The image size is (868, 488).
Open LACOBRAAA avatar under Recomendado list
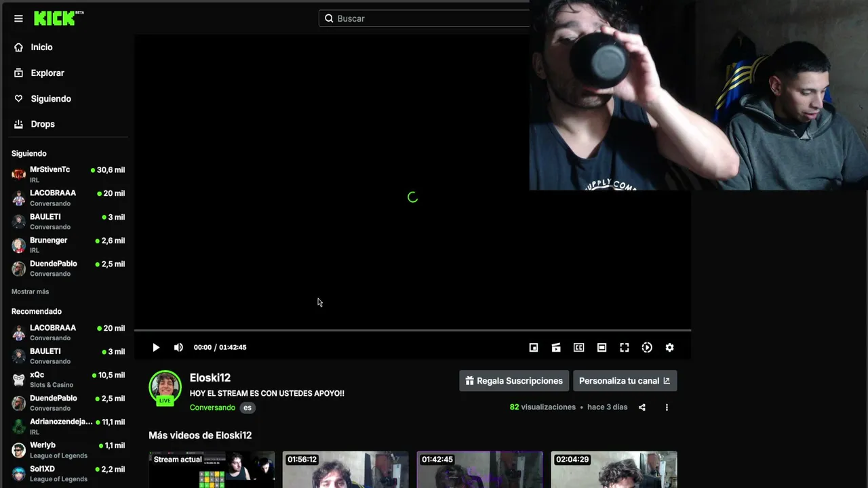19,333
